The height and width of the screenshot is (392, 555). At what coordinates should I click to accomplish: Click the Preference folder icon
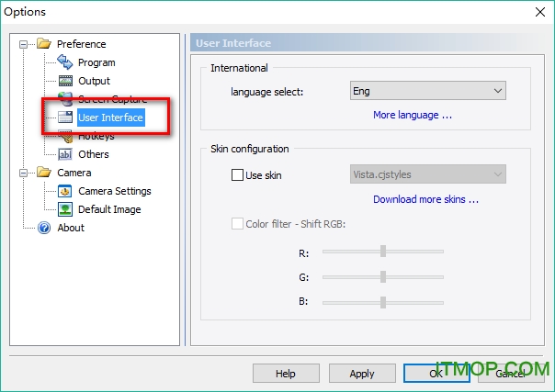click(43, 44)
